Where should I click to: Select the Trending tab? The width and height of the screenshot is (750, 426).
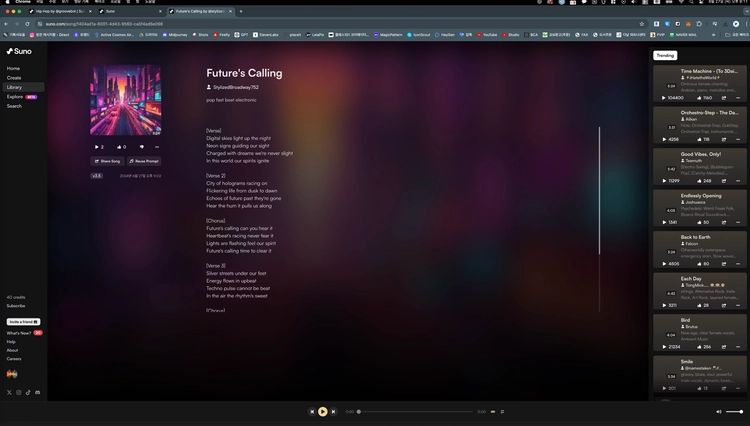pos(665,55)
